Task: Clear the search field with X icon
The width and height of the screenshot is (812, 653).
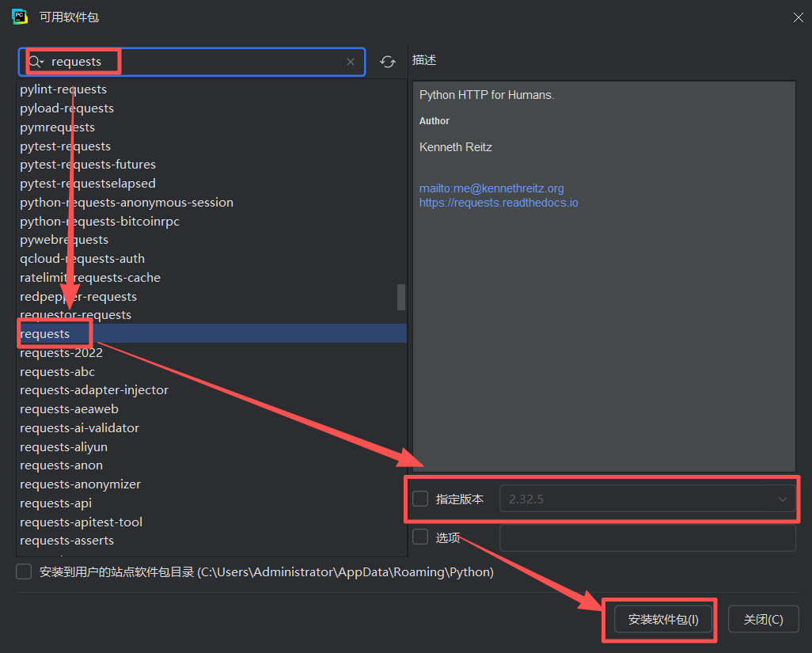Action: point(351,62)
